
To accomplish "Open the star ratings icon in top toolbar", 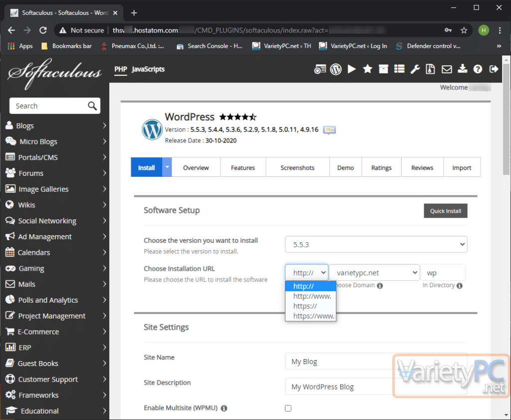I will [x=368, y=69].
